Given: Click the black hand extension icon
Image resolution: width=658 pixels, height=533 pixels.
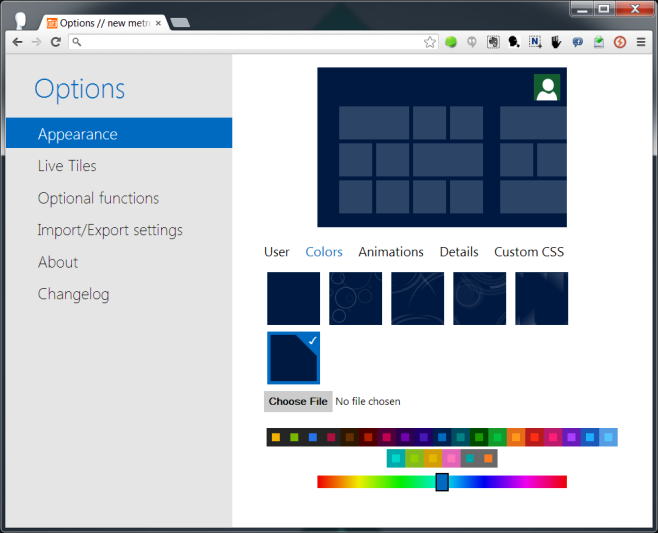Looking at the screenshot, I should 556,42.
